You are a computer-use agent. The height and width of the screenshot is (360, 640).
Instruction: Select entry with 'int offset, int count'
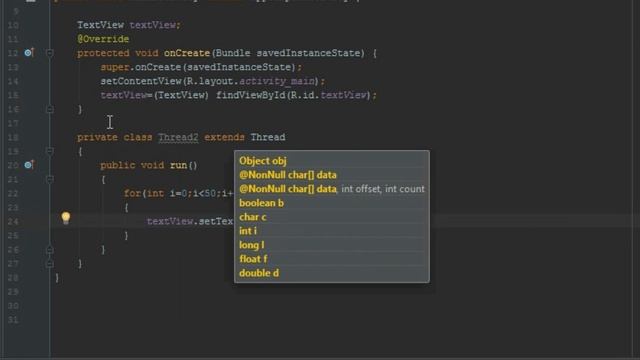point(331,189)
